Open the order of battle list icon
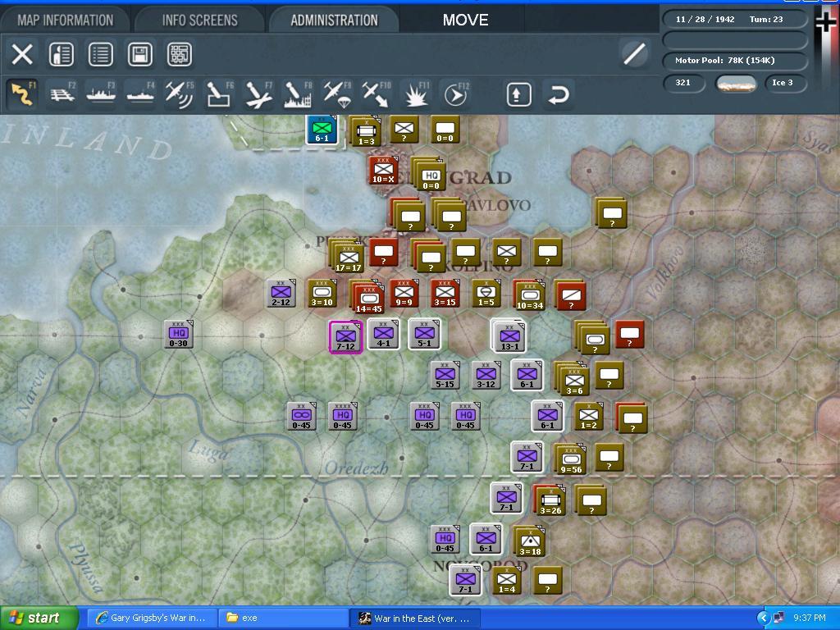This screenshot has height=630, width=840. (101, 54)
